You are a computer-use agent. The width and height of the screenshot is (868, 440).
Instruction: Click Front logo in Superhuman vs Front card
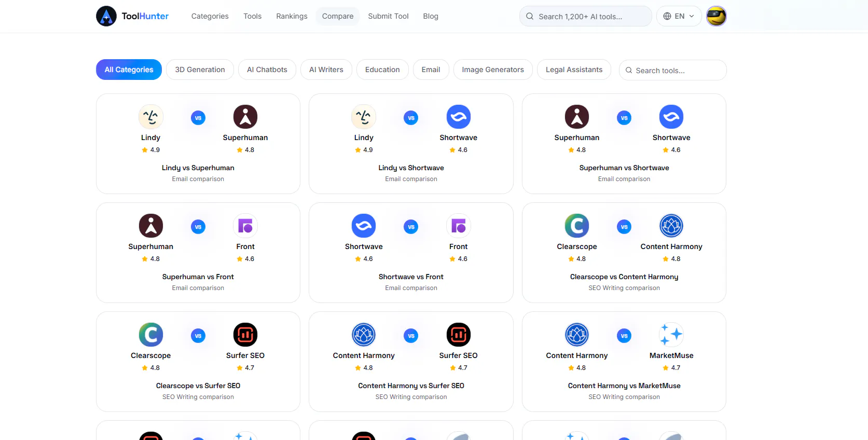point(245,226)
